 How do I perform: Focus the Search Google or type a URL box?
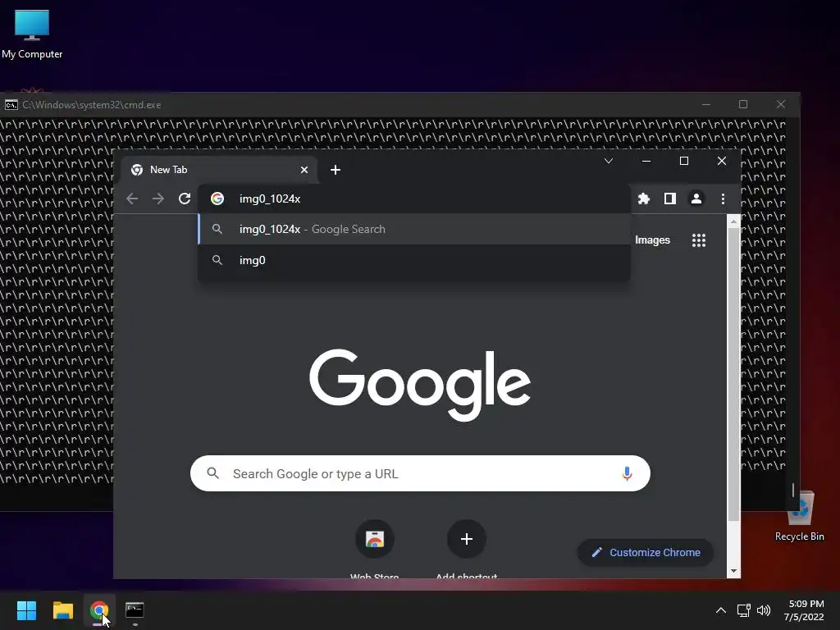tap(421, 473)
